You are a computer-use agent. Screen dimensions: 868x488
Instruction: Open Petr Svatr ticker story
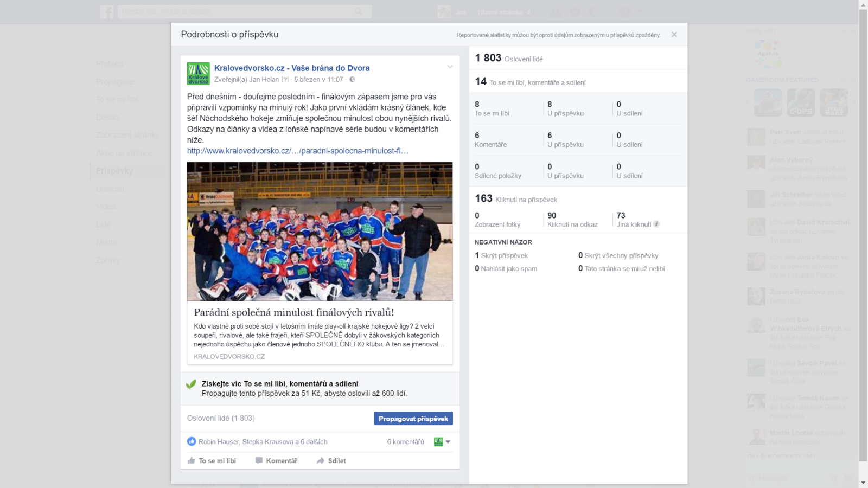coord(797,137)
